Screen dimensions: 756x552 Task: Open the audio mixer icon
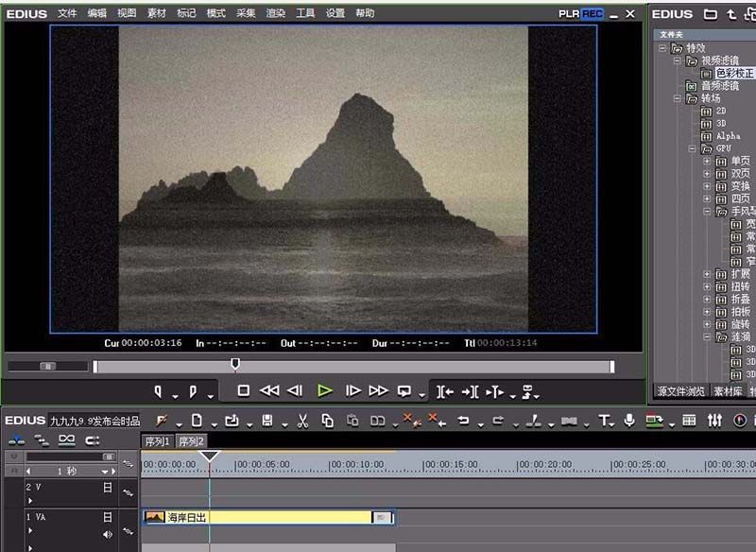pyautogui.click(x=714, y=421)
